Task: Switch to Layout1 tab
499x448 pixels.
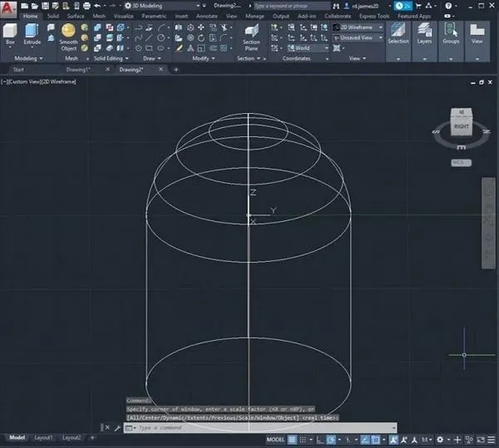Action: [43, 437]
